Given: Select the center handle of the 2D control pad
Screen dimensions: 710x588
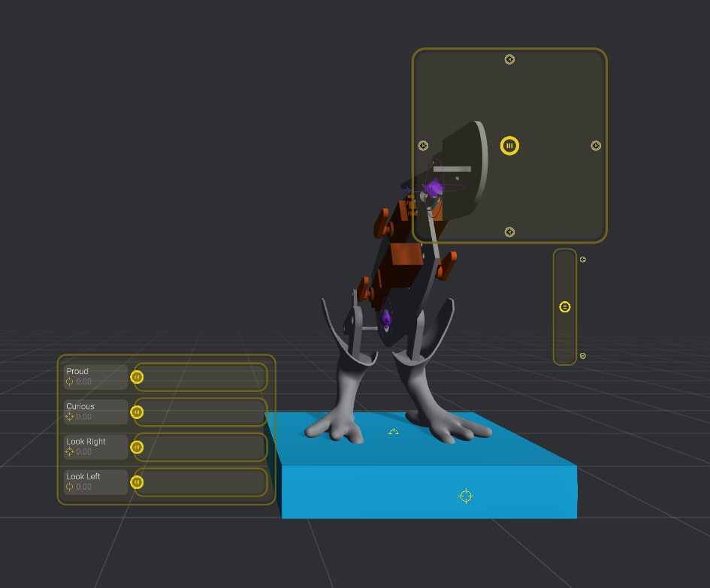Looking at the screenshot, I should point(509,146).
